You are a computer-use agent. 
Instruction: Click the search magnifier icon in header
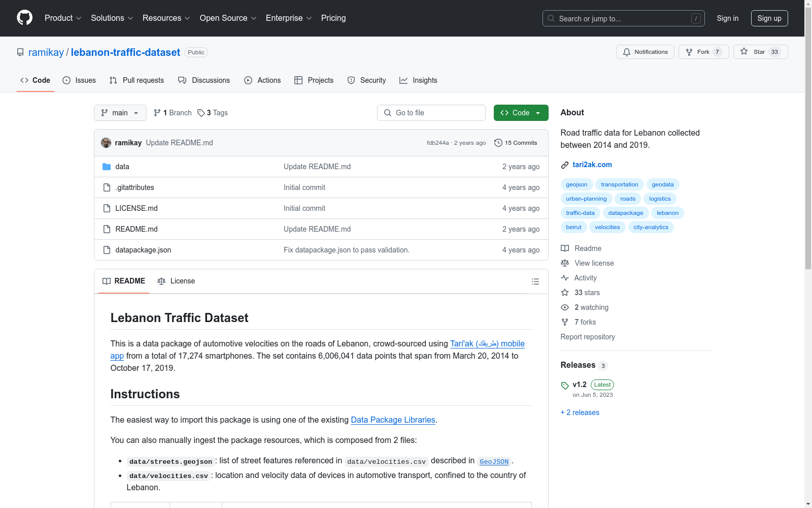(x=551, y=18)
